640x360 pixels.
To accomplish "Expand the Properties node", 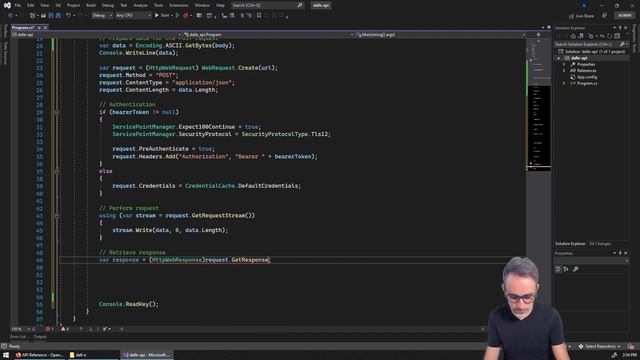I will (564, 64).
